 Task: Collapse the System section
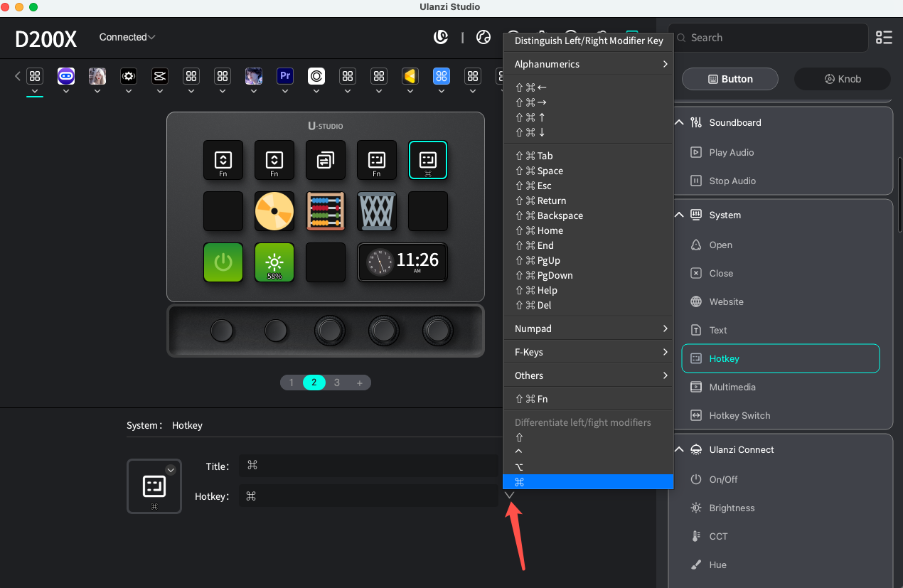click(679, 215)
